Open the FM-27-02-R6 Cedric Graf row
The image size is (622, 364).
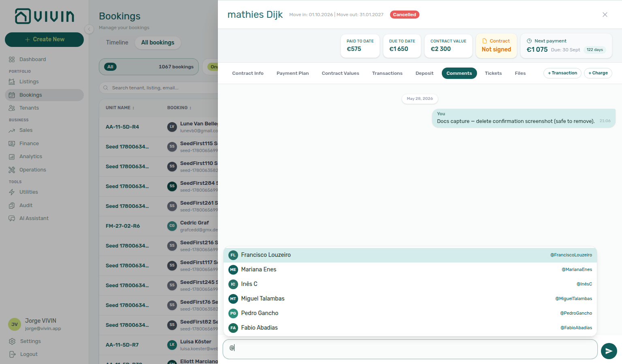coord(159,226)
